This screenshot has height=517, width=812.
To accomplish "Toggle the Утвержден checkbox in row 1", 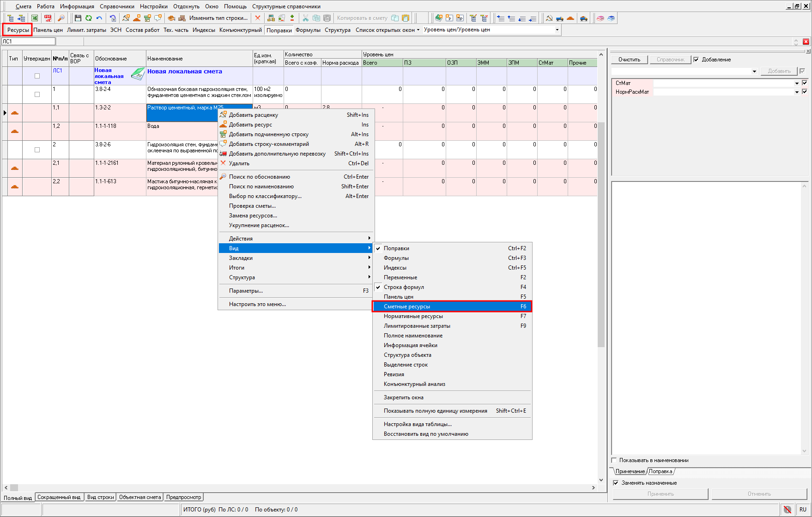I will (37, 94).
